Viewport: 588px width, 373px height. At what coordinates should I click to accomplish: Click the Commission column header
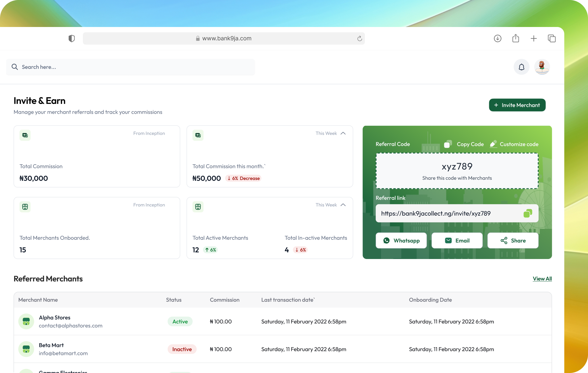click(225, 300)
